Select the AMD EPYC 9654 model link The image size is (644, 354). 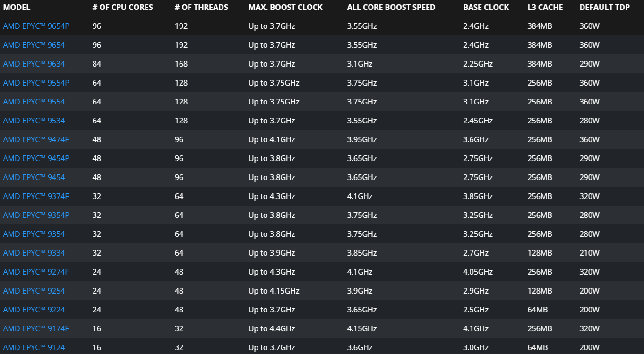click(x=34, y=45)
